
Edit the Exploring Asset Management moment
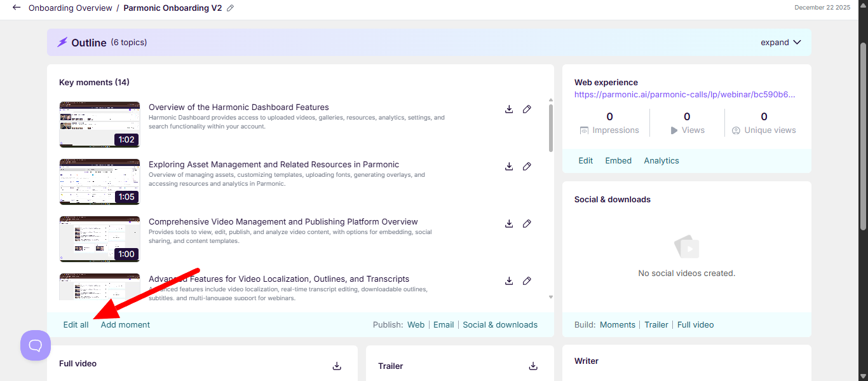tap(527, 167)
